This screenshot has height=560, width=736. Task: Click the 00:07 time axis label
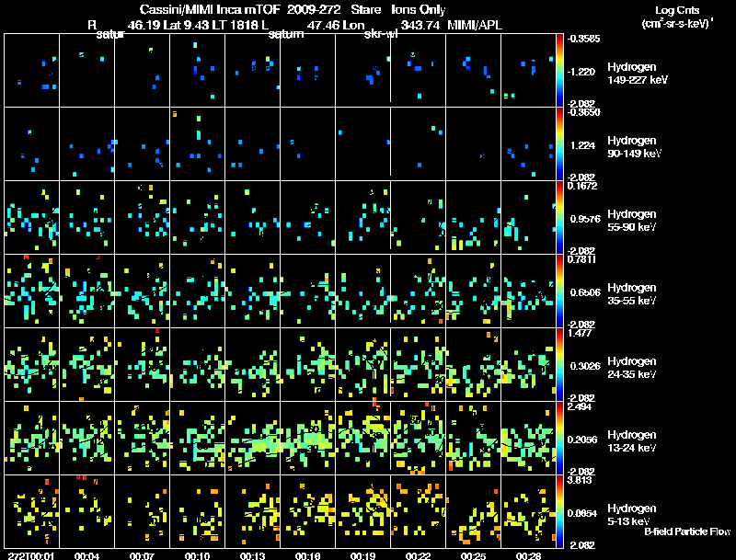click(142, 555)
